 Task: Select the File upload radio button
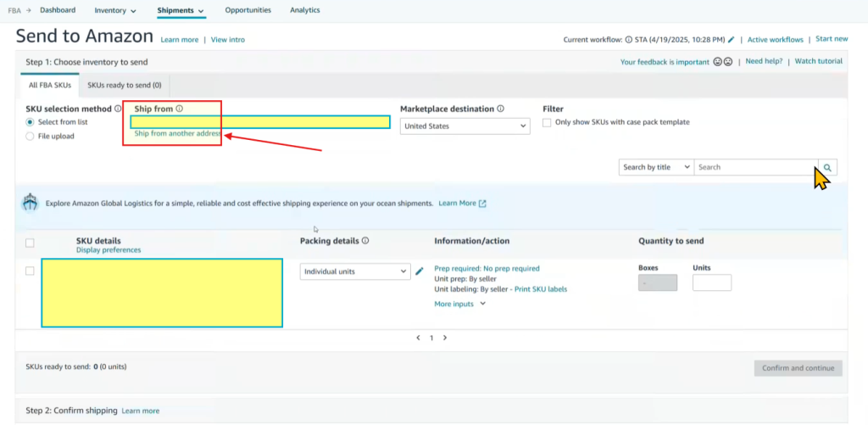[x=31, y=136]
